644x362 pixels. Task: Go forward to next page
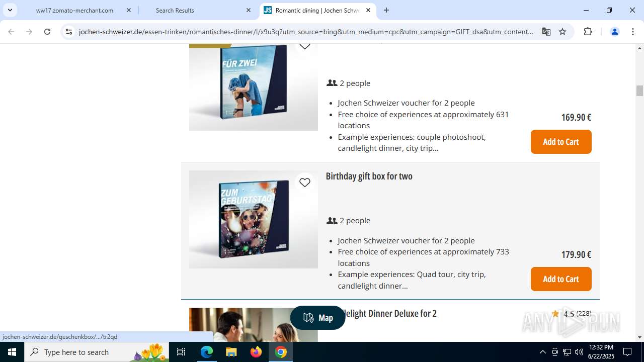click(x=29, y=32)
